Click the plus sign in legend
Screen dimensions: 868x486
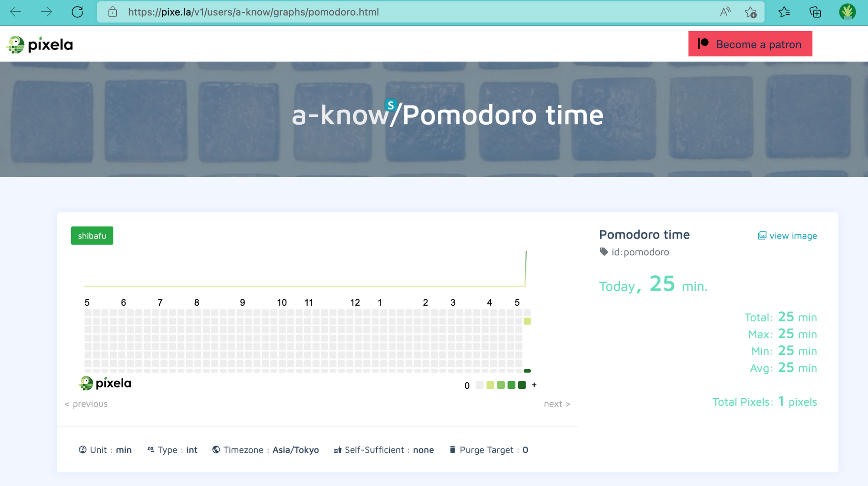coord(534,385)
